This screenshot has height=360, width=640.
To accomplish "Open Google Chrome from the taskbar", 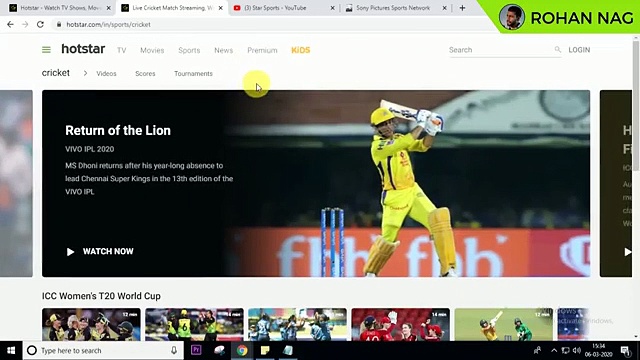I will pos(242,350).
